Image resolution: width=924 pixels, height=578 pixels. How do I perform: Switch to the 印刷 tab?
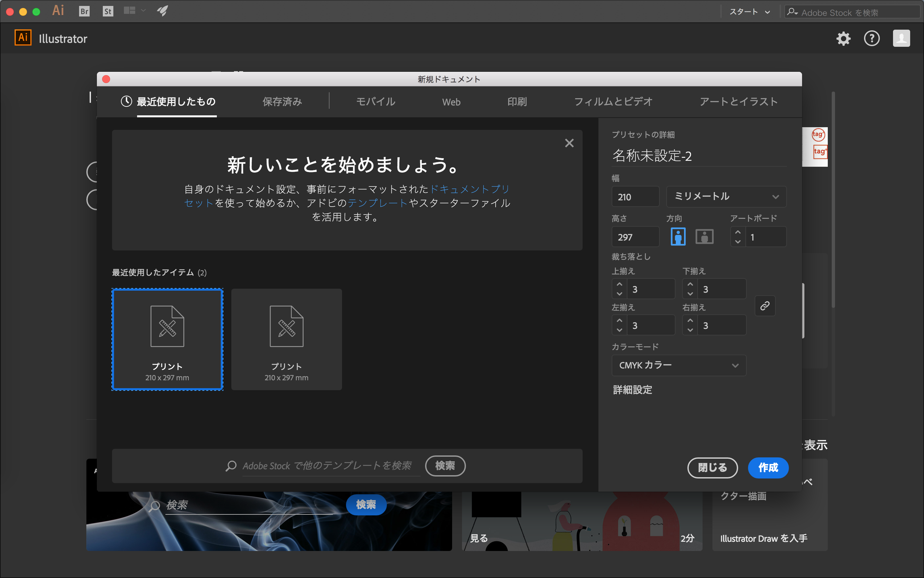coord(517,102)
